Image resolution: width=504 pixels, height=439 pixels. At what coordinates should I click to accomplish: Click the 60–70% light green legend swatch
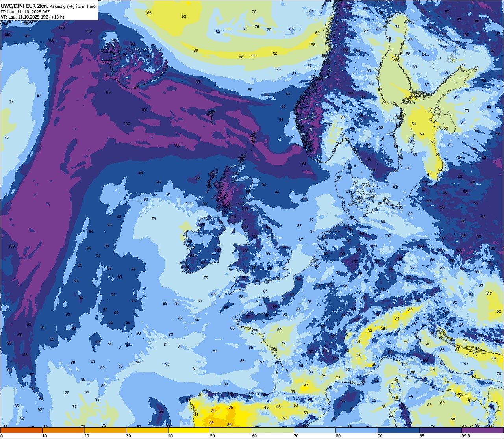click(273, 430)
